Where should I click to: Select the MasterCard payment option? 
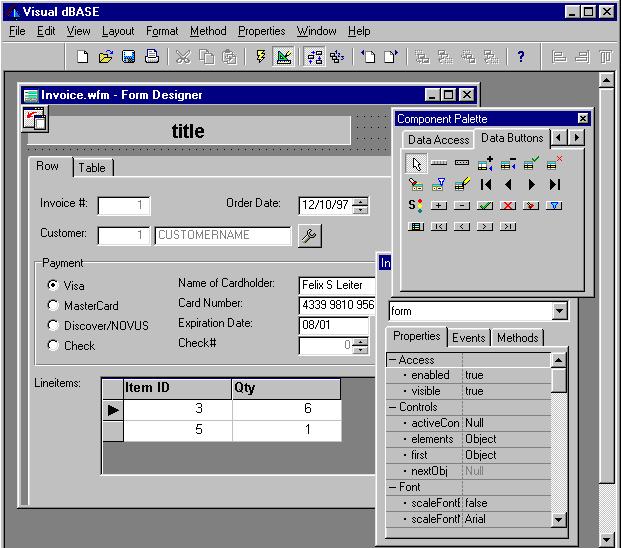[53, 305]
